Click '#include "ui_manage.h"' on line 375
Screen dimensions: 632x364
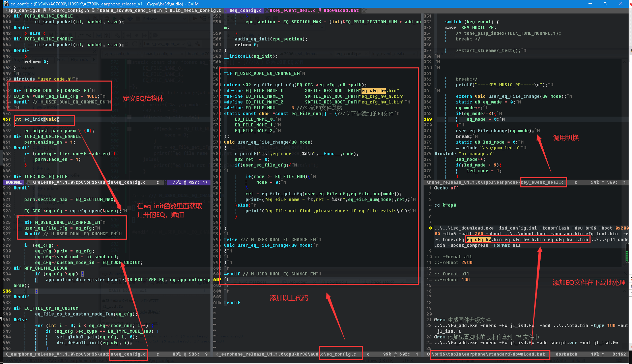(464, 154)
